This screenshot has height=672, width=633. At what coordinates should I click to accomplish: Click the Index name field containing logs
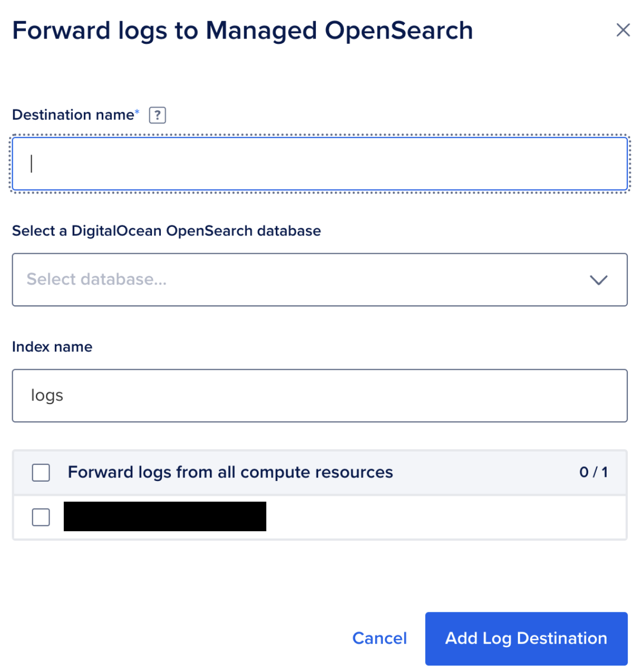[320, 396]
